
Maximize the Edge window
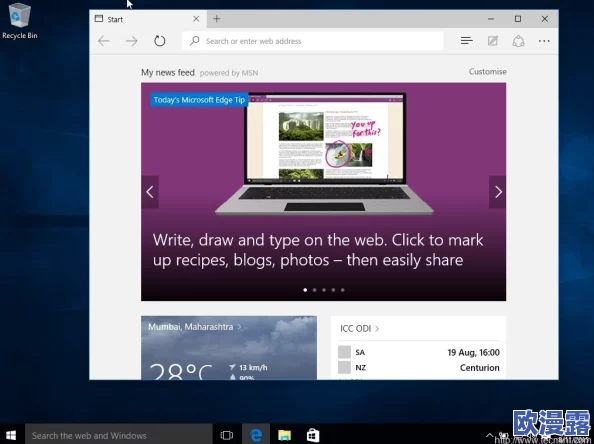[518, 19]
